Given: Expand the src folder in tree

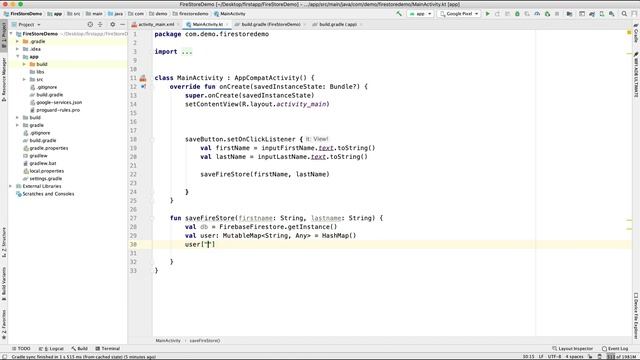Looking at the screenshot, I should [24, 79].
